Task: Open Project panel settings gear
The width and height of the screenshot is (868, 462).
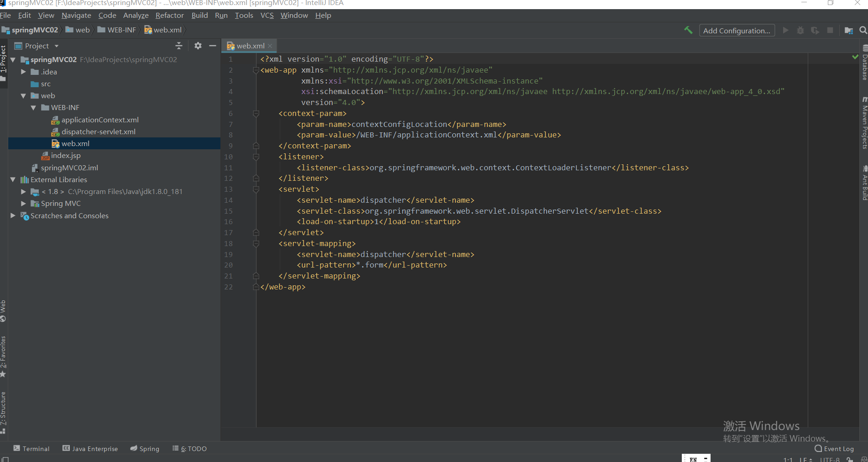Action: pyautogui.click(x=198, y=46)
